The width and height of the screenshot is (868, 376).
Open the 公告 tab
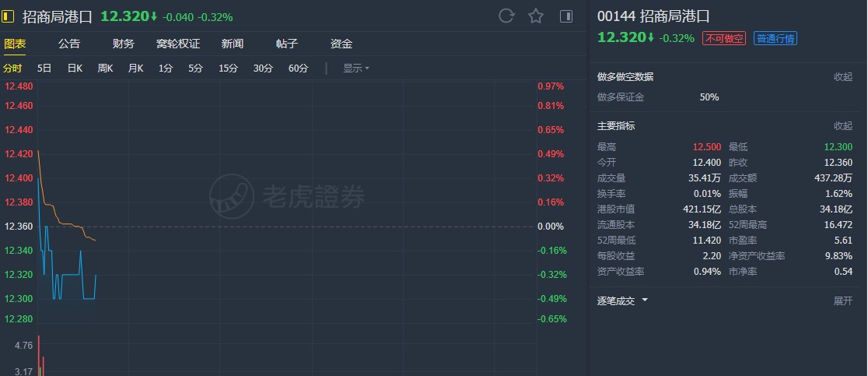coord(69,44)
